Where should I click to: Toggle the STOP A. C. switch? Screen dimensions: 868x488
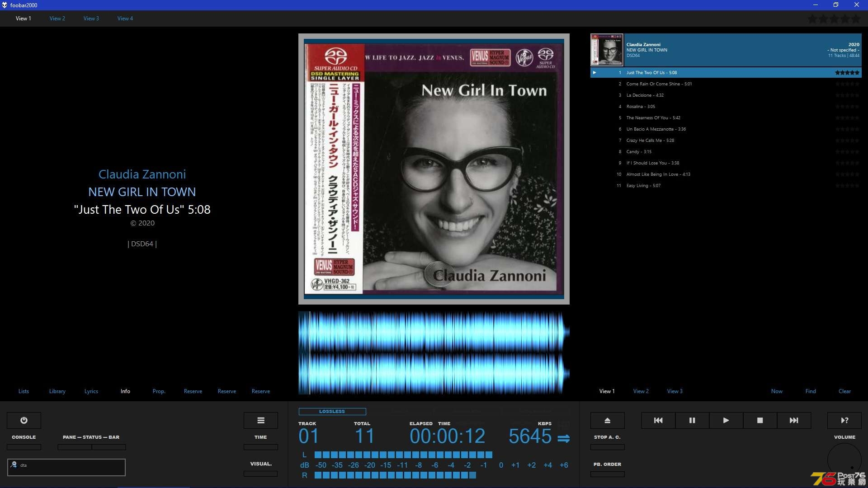pos(608,447)
